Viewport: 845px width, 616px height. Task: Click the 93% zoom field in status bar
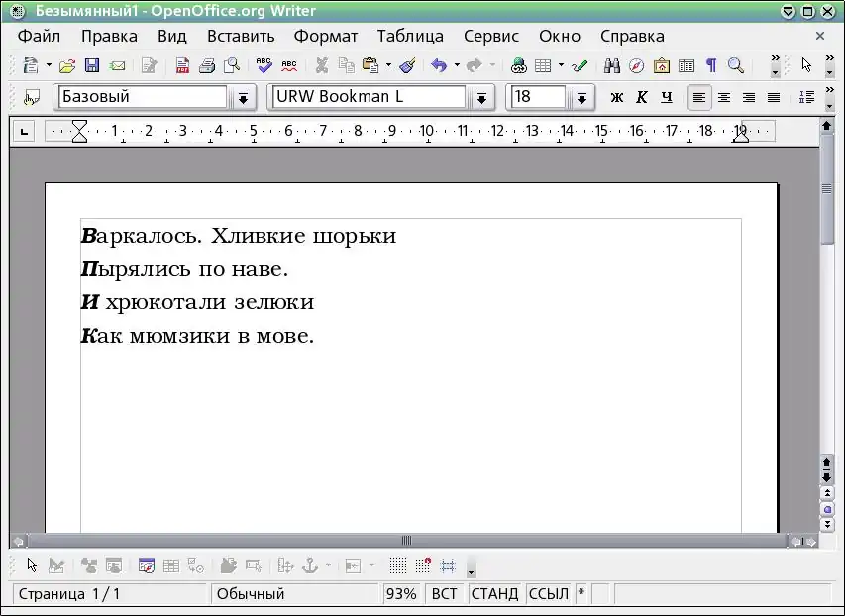tap(401, 594)
